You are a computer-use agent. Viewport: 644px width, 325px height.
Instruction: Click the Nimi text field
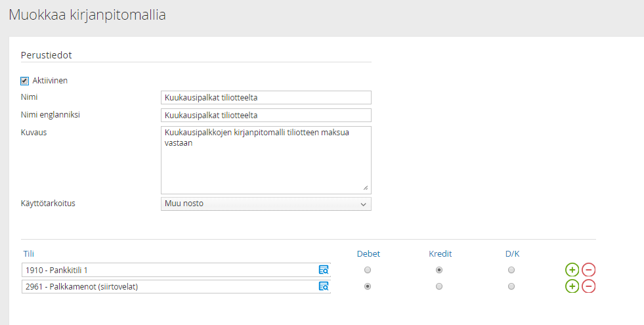(266, 98)
